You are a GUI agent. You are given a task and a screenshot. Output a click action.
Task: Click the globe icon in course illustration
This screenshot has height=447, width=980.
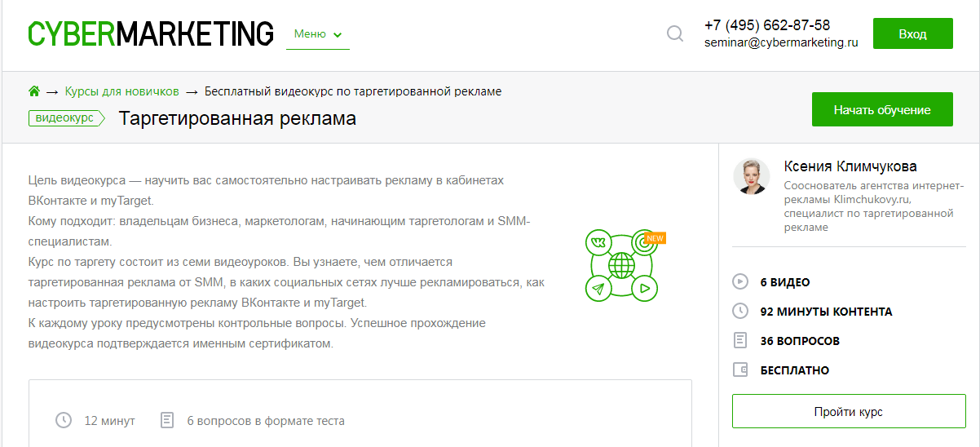pos(621,265)
